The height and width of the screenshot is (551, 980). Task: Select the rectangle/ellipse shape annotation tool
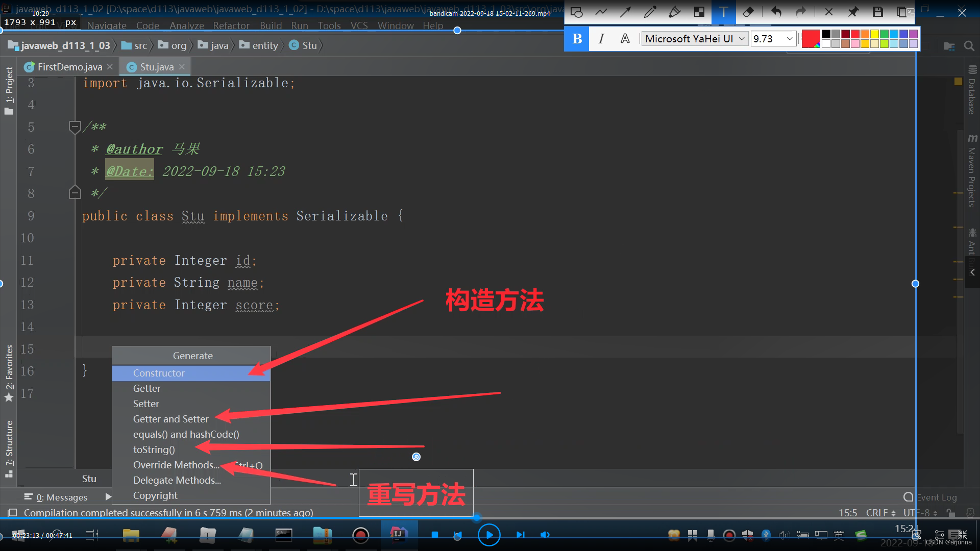click(x=576, y=12)
